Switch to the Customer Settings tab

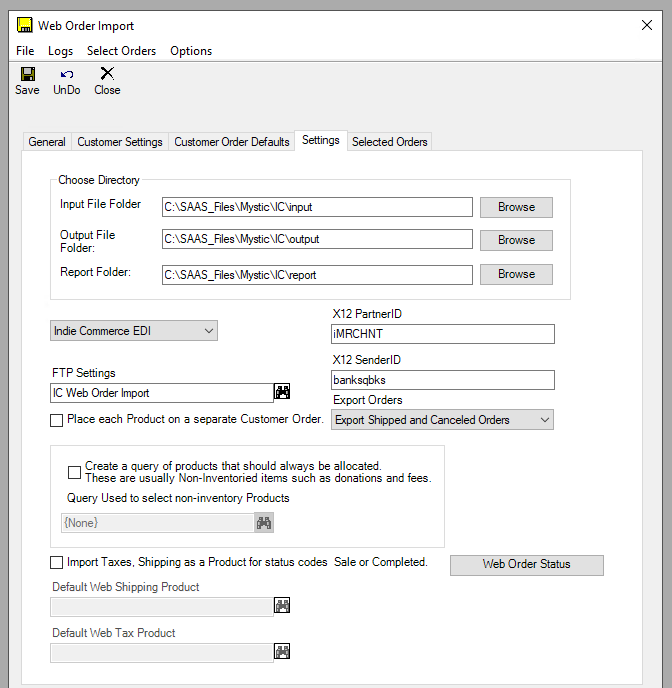(120, 142)
